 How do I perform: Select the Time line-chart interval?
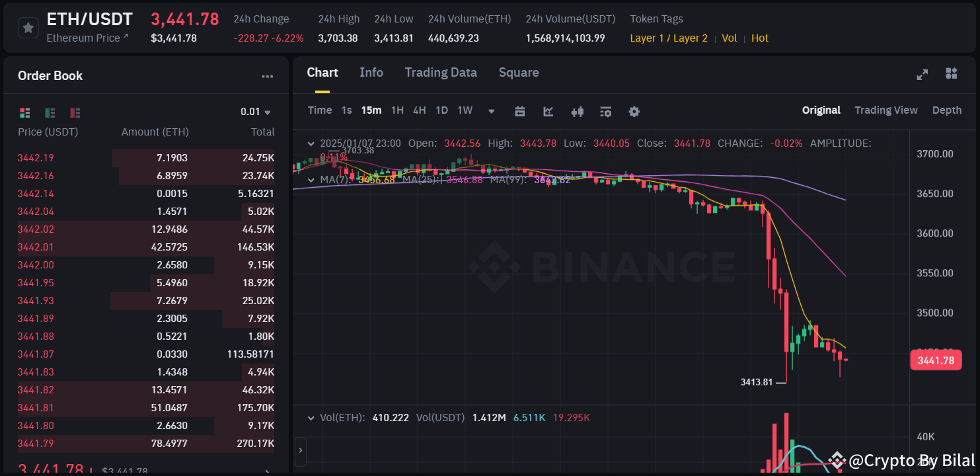pos(320,110)
